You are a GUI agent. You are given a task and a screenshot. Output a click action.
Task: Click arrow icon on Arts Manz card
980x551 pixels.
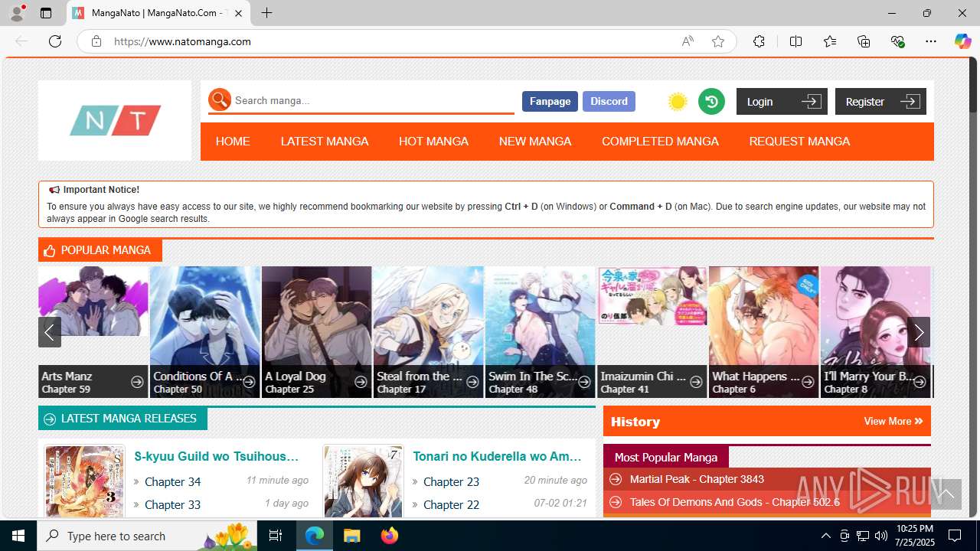point(137,382)
